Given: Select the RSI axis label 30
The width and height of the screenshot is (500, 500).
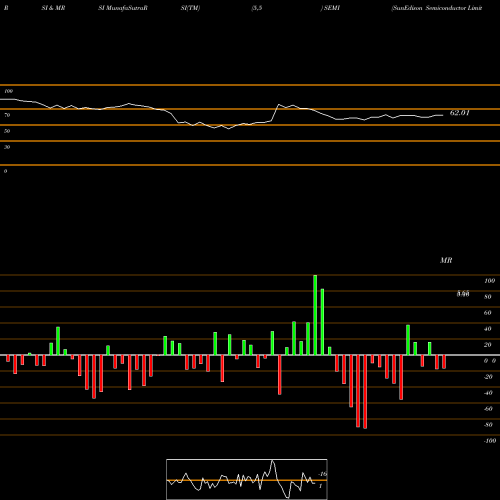Looking at the screenshot, I should point(7,147).
